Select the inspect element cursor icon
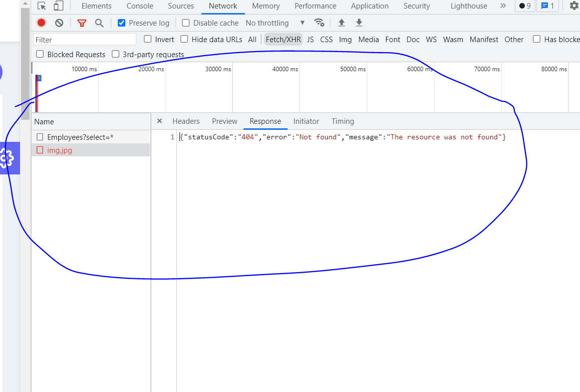 [42, 6]
